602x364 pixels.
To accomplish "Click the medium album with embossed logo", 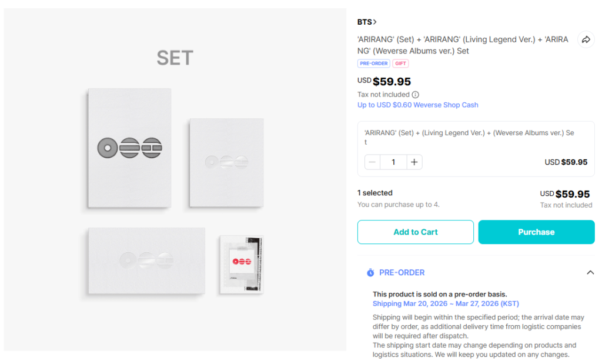I will 226,162.
